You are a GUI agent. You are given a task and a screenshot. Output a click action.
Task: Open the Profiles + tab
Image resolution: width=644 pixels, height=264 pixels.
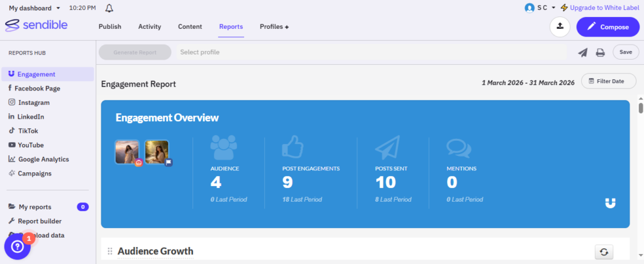[x=274, y=26]
